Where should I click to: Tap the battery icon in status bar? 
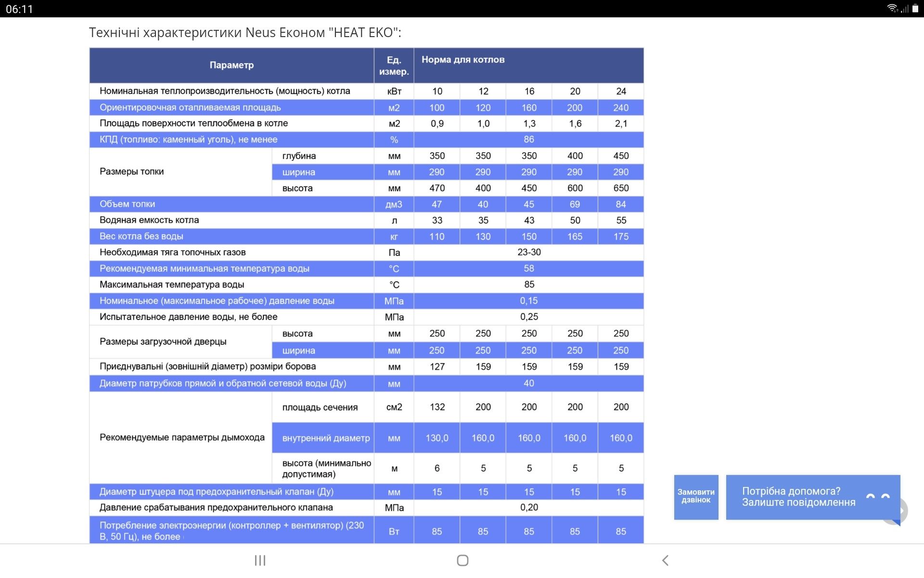(x=915, y=8)
